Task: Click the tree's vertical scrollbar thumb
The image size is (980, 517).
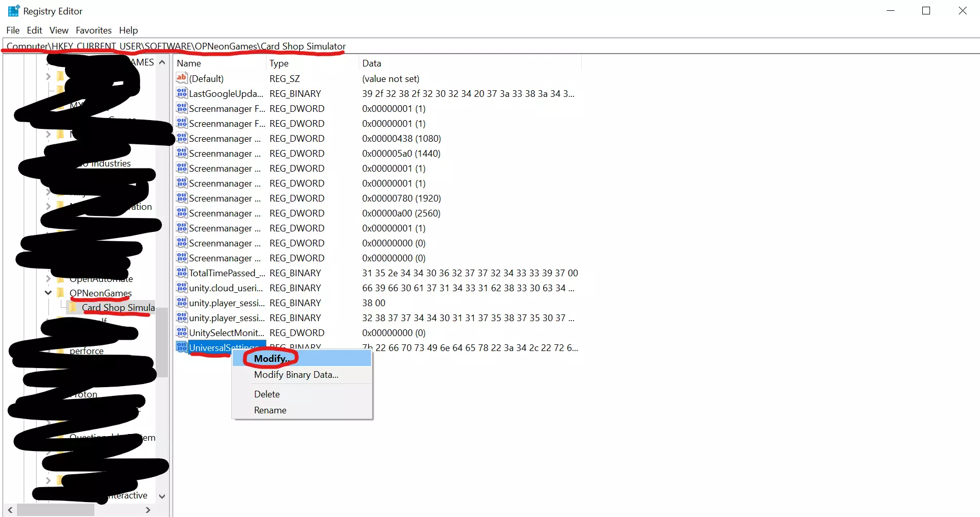Action: click(162, 342)
